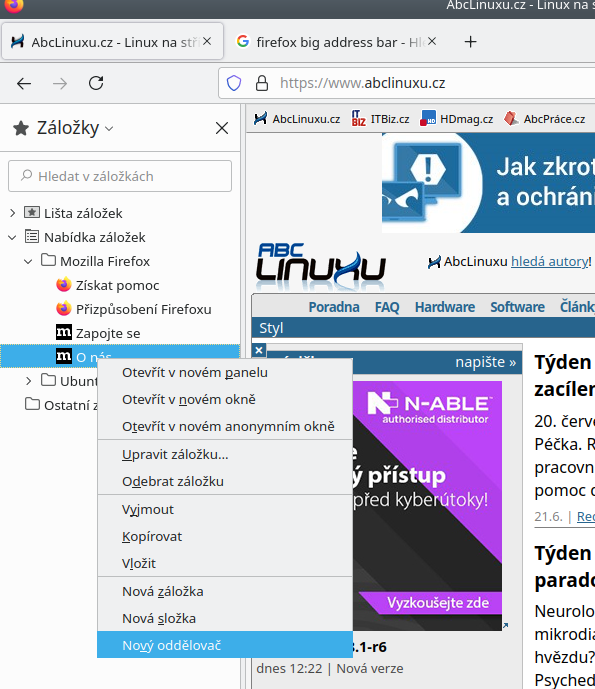Select the Přizpůsobení Firefoxu bookmark
Screen dimensions: 595x689
pos(144,309)
